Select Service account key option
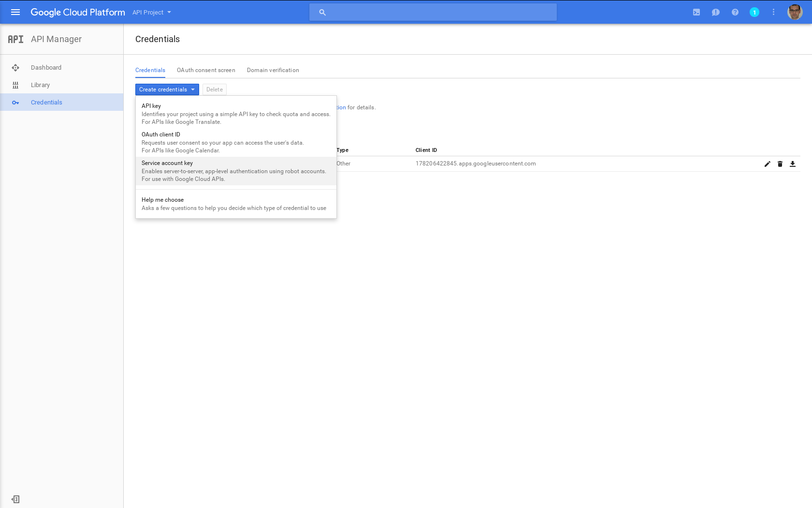The image size is (812, 508). point(236,171)
